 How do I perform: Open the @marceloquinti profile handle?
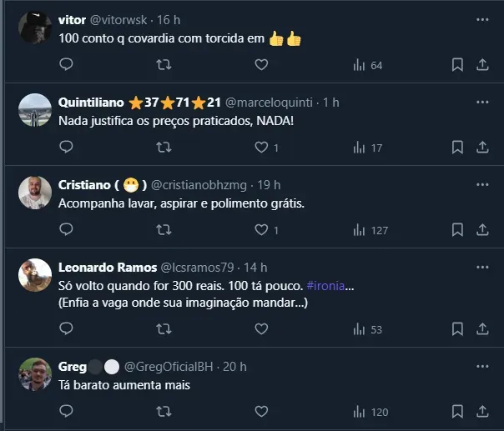pyautogui.click(x=270, y=103)
